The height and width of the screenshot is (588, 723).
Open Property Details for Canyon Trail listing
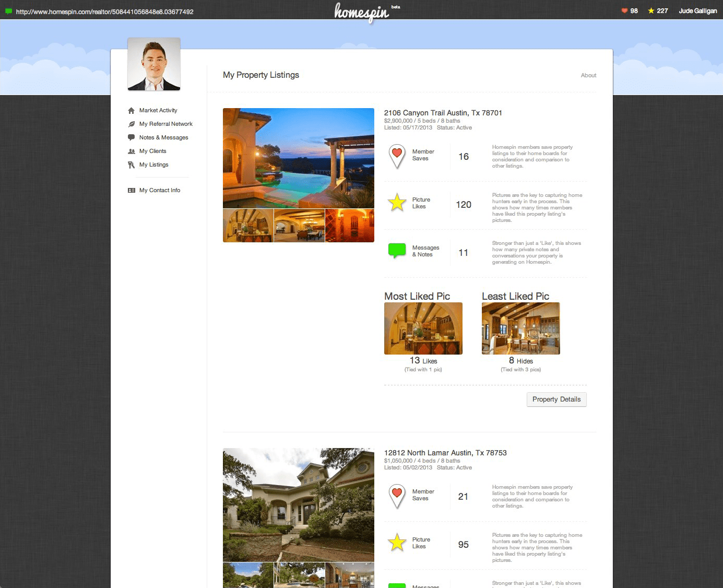[556, 399]
